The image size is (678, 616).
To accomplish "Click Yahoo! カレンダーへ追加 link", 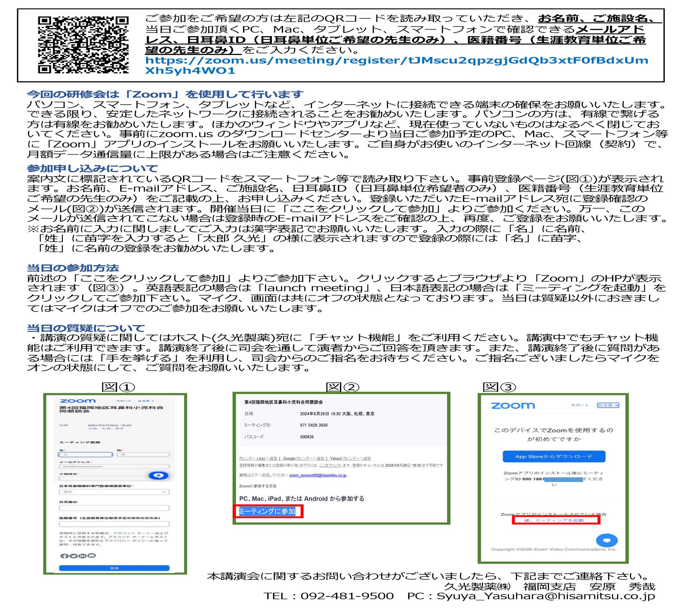I will click(350, 459).
